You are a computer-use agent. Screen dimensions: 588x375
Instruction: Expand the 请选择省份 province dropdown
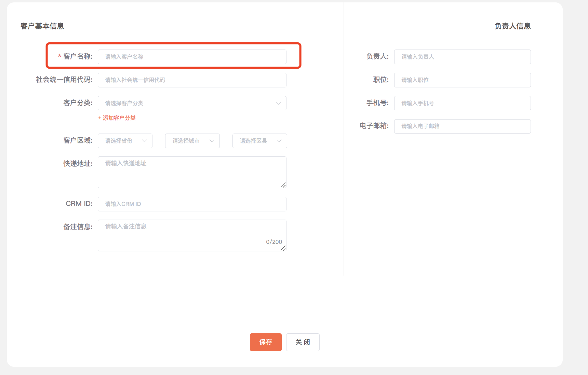pos(125,141)
